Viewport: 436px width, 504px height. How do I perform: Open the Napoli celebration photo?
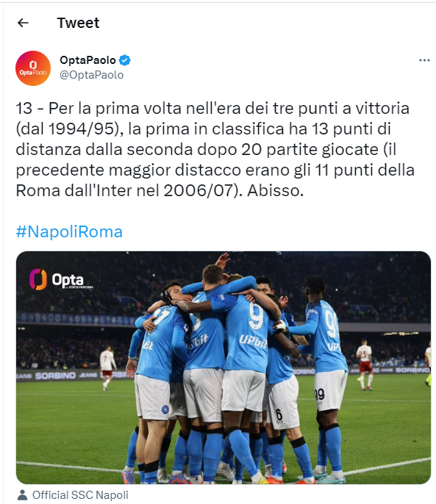click(x=224, y=367)
